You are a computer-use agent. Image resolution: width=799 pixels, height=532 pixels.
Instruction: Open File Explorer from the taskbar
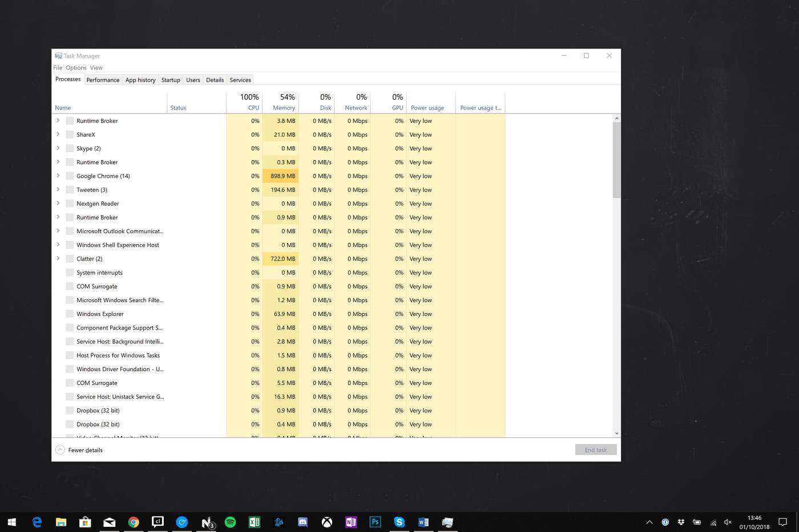(61, 522)
